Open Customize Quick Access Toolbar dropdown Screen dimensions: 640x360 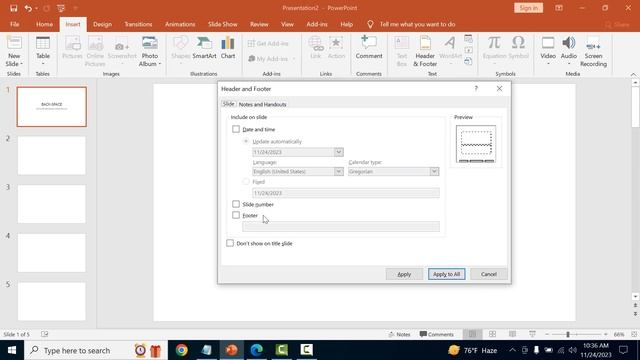click(76, 8)
